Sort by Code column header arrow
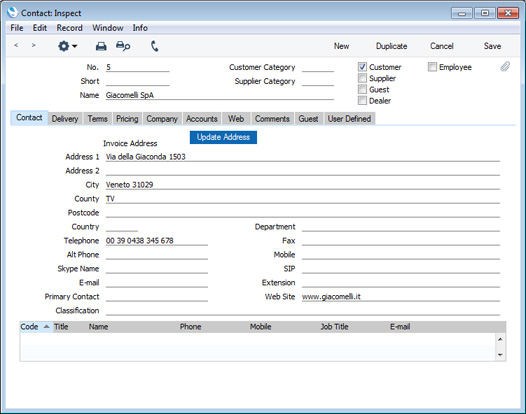Image resolution: width=526 pixels, height=414 pixels. point(47,326)
